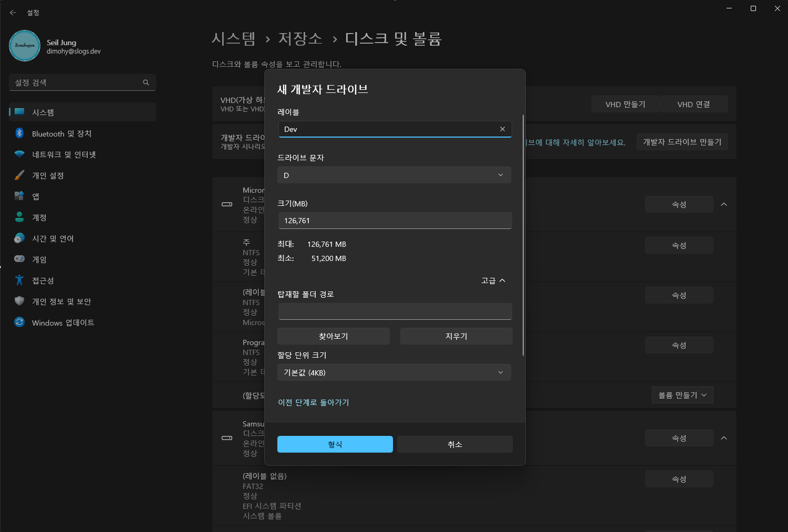This screenshot has width=788, height=532.
Task: Collapse the Samsung disk volume list
Action: pyautogui.click(x=724, y=438)
